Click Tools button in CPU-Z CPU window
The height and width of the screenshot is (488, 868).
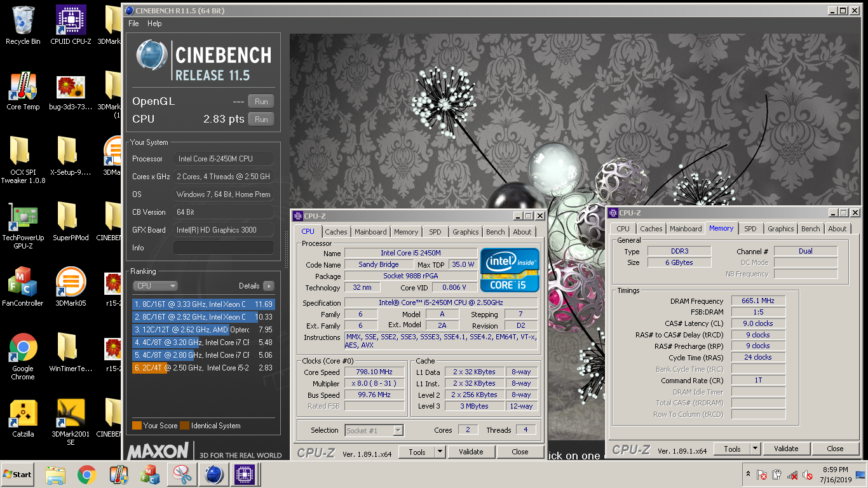click(417, 452)
